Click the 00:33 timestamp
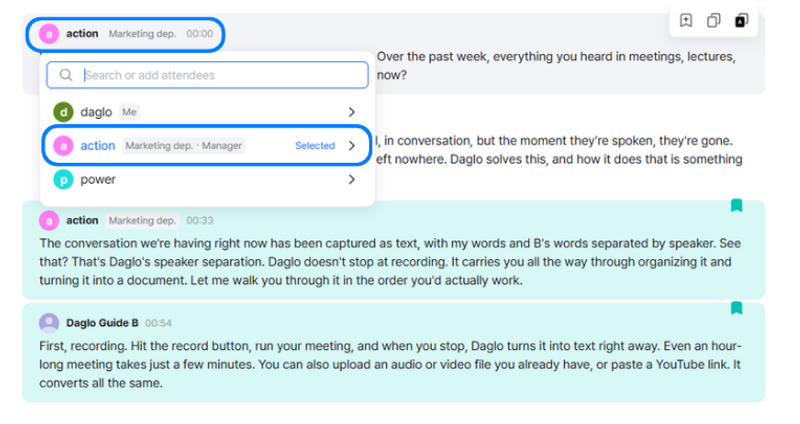Viewport: 800px width, 424px height. (199, 220)
